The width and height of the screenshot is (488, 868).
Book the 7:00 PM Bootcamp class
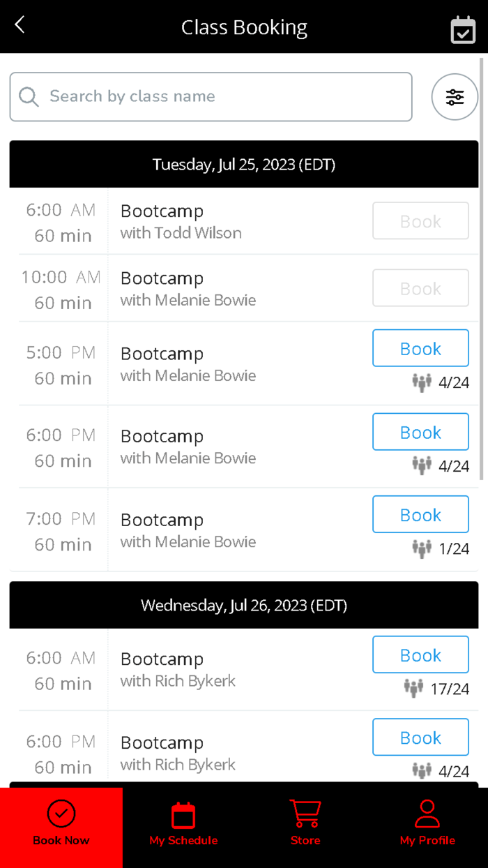[x=420, y=514]
